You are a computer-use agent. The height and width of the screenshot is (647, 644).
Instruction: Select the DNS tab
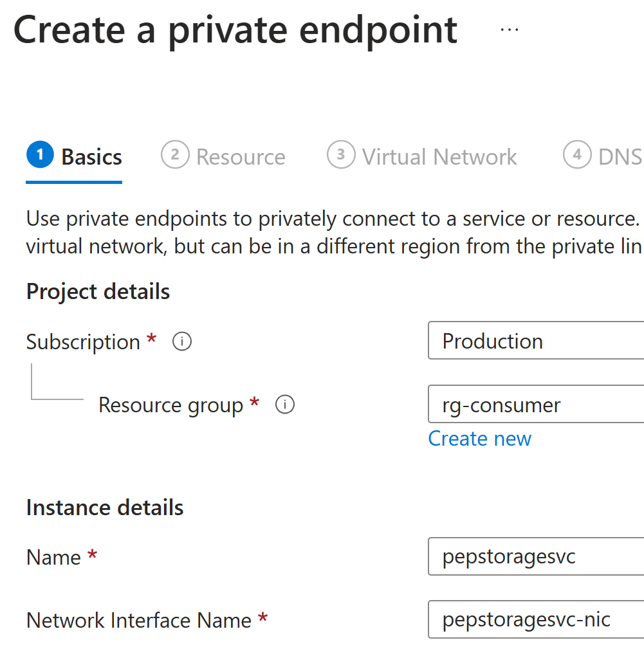pos(603,157)
